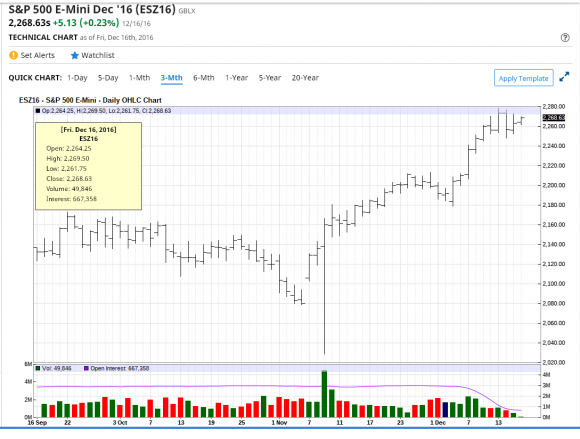Click the '3 Oct' date axis label

120,423
